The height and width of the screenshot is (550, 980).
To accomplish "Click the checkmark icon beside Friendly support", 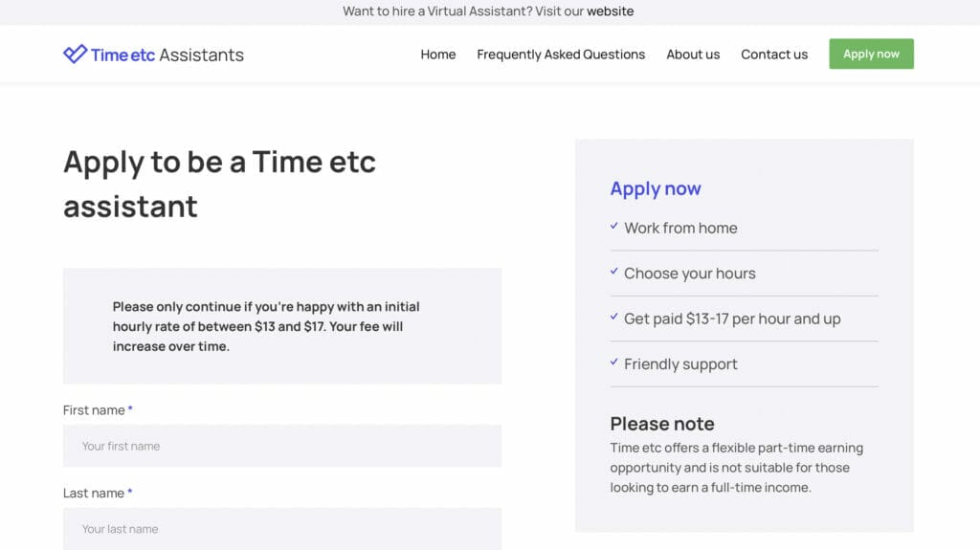I will click(613, 362).
